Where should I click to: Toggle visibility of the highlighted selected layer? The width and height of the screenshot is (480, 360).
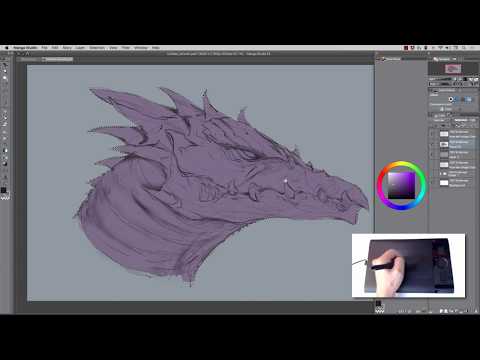click(x=432, y=144)
